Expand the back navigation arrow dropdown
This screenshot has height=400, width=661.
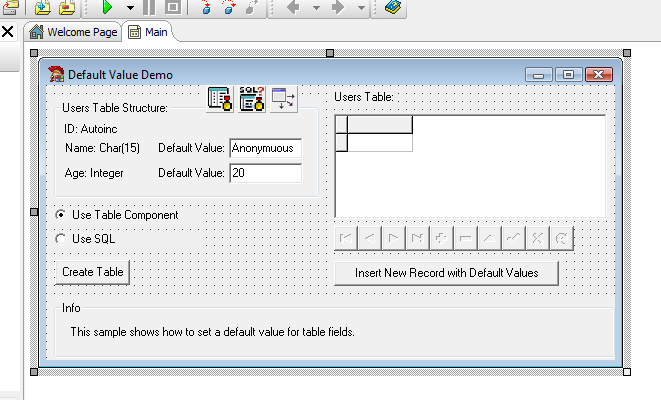tap(317, 7)
